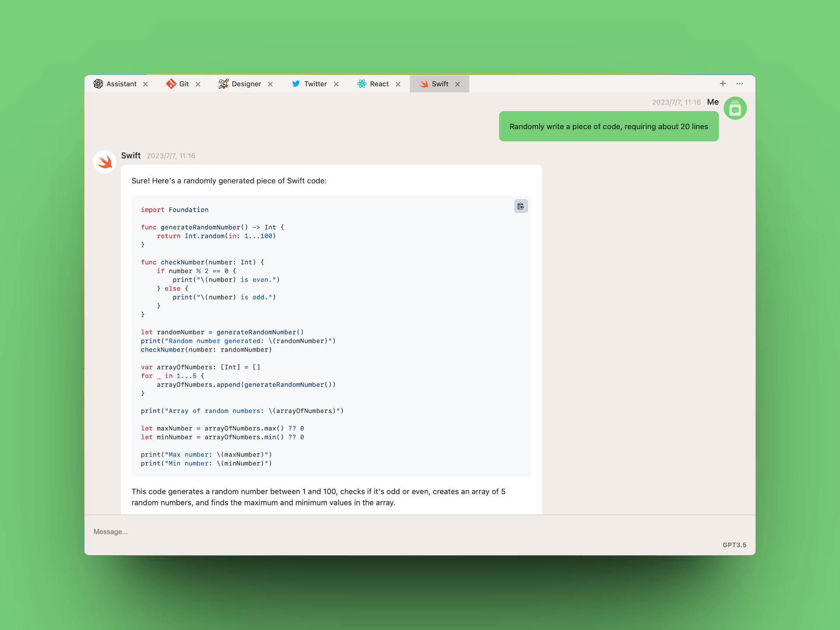The height and width of the screenshot is (630, 840).
Task: Click the Twitter bird icon
Action: 296,84
